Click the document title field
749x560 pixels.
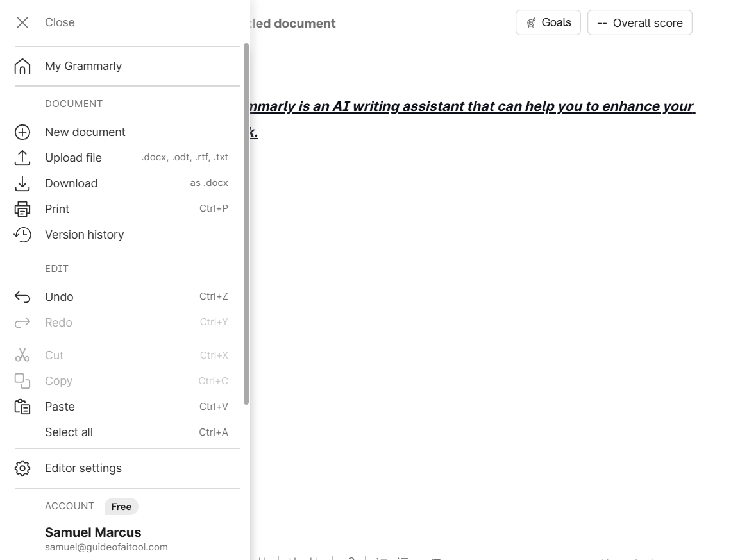point(293,23)
